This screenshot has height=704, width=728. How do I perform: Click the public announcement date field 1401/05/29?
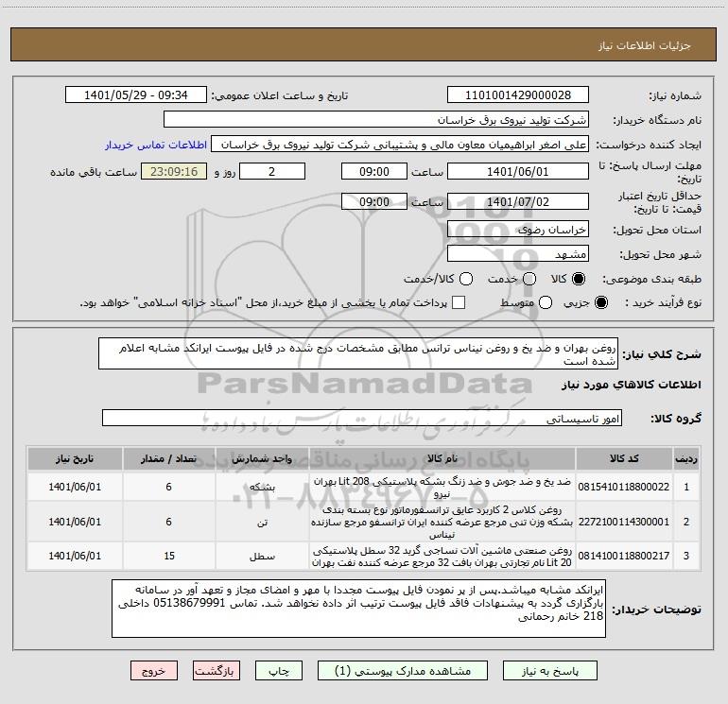tap(136, 95)
